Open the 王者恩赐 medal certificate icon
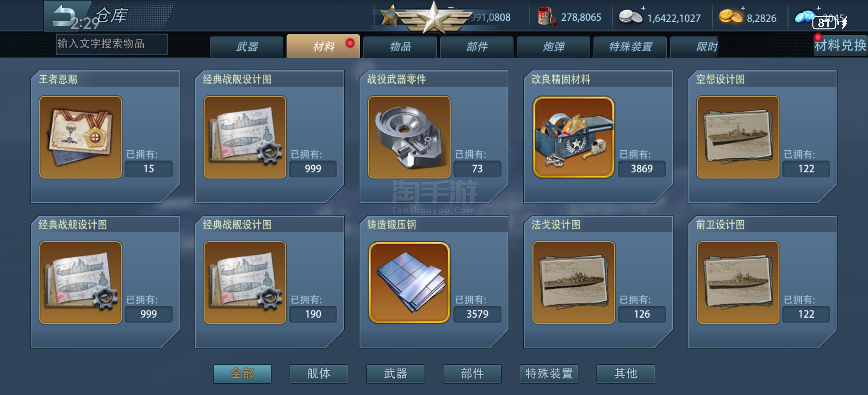 tap(81, 137)
